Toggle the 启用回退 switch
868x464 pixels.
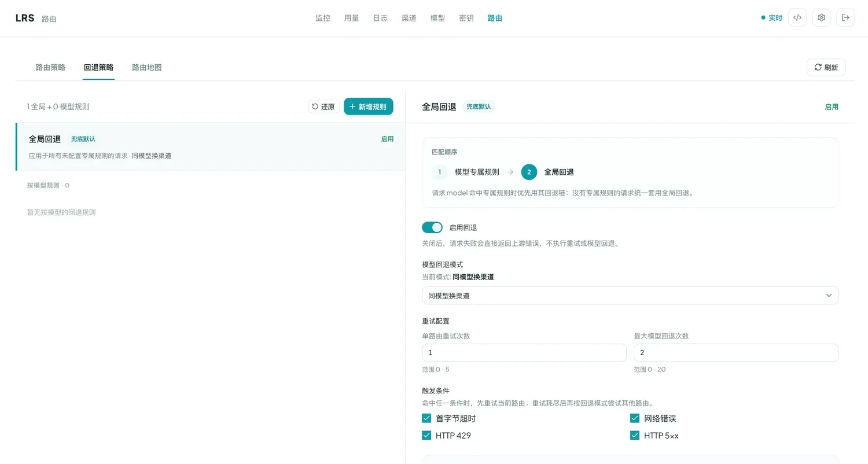click(432, 227)
